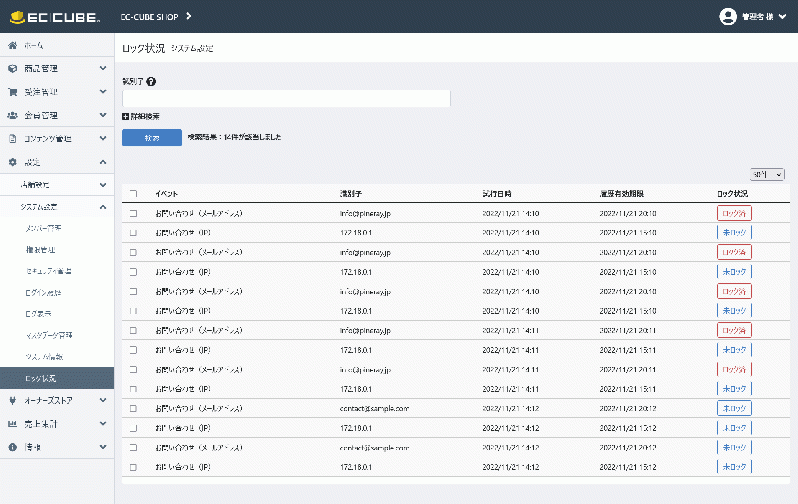Open the page size dropdown above table
This screenshot has width=798, height=504.
point(767,175)
